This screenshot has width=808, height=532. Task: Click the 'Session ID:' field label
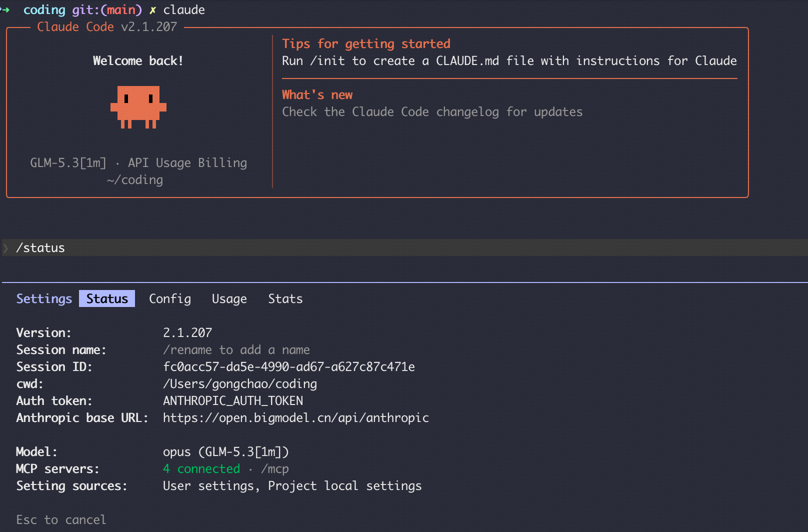tap(54, 367)
